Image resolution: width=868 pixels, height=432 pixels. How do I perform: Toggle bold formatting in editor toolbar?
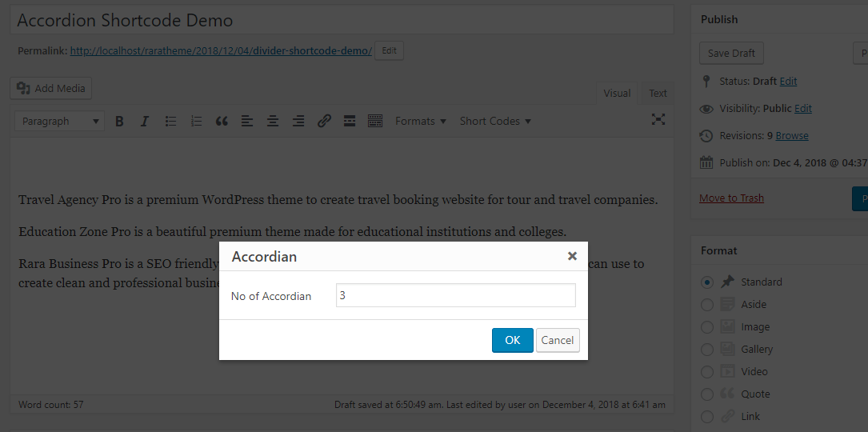coord(119,122)
